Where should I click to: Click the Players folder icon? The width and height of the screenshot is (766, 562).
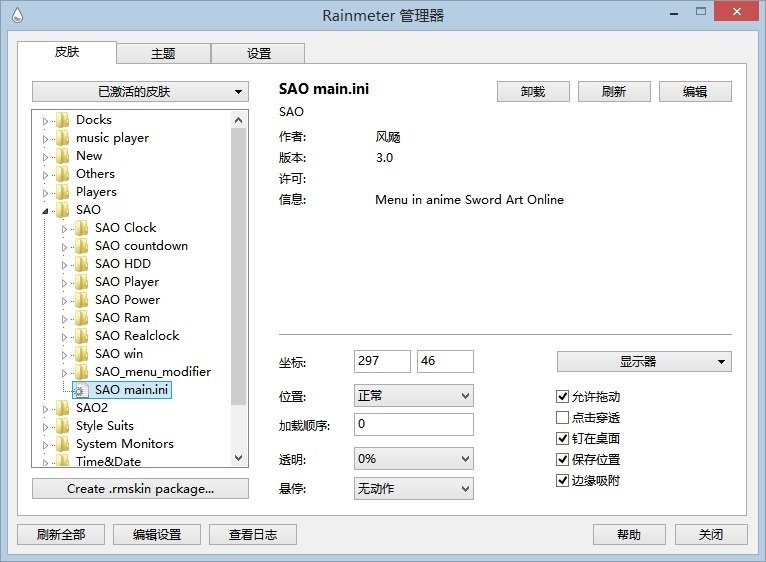point(63,192)
